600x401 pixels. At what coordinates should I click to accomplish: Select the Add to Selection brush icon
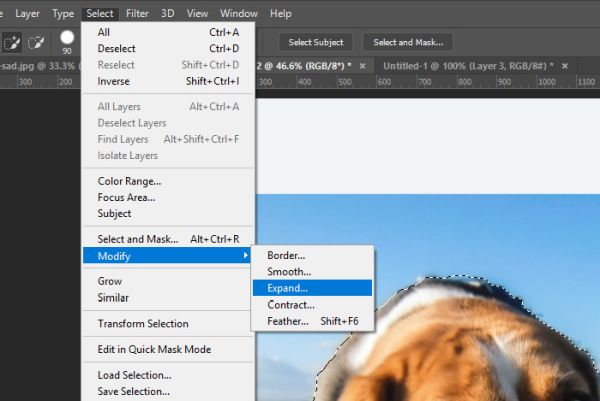[x=12, y=42]
